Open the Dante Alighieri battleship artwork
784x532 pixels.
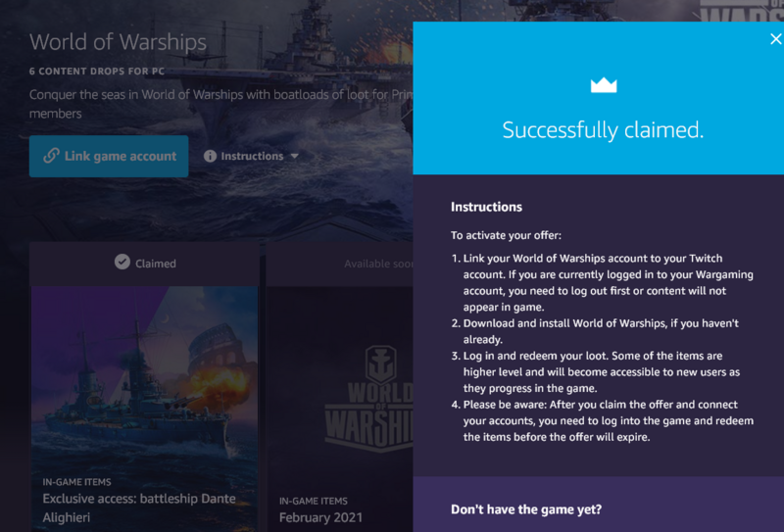[144, 377]
